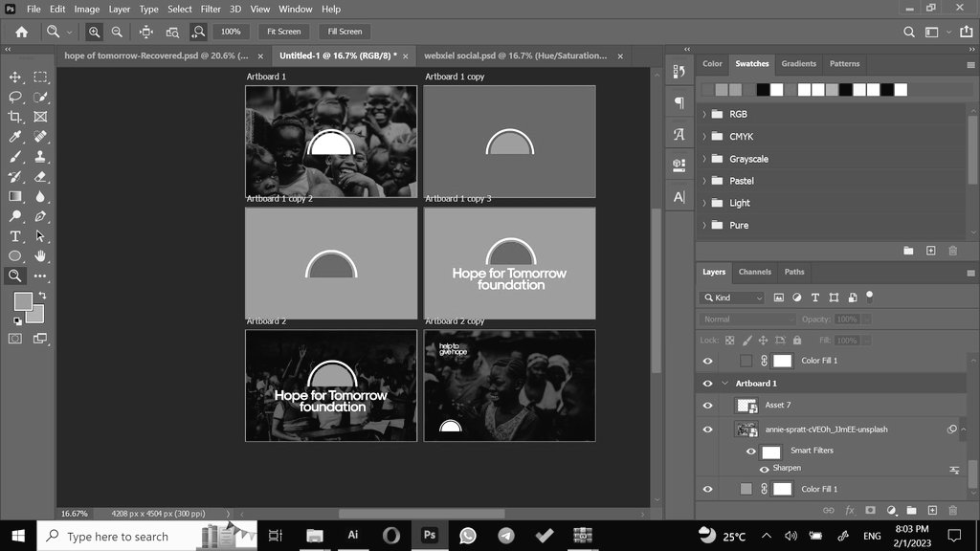Hide the Artboard 1 group
Screen dimensions: 980x551
click(707, 384)
